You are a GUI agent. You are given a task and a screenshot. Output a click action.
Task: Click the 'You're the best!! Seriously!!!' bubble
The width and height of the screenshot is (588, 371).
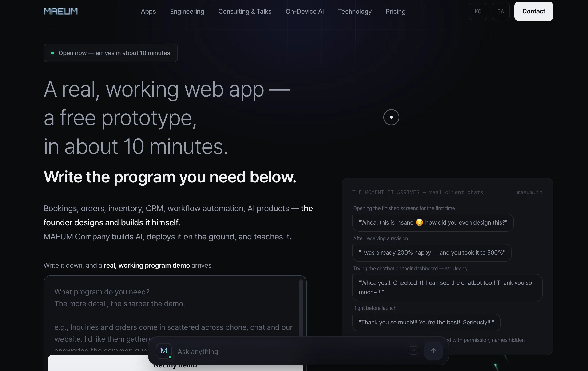pyautogui.click(x=426, y=322)
